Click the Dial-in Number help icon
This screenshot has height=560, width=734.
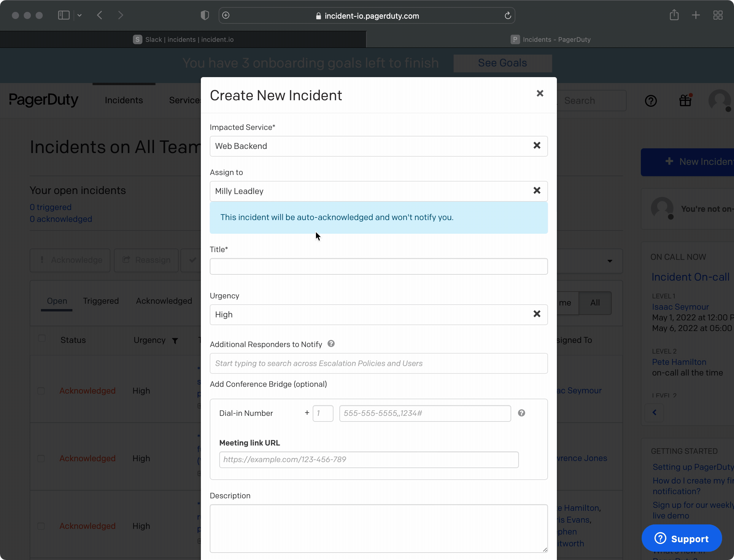521,413
